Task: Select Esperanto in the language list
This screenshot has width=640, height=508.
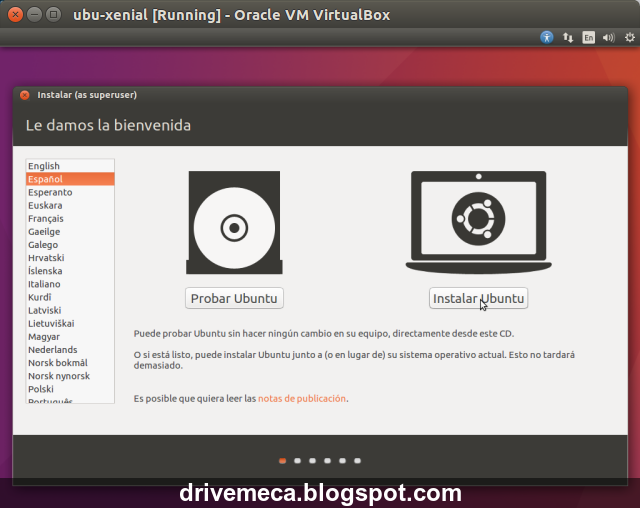Action: tap(70, 192)
